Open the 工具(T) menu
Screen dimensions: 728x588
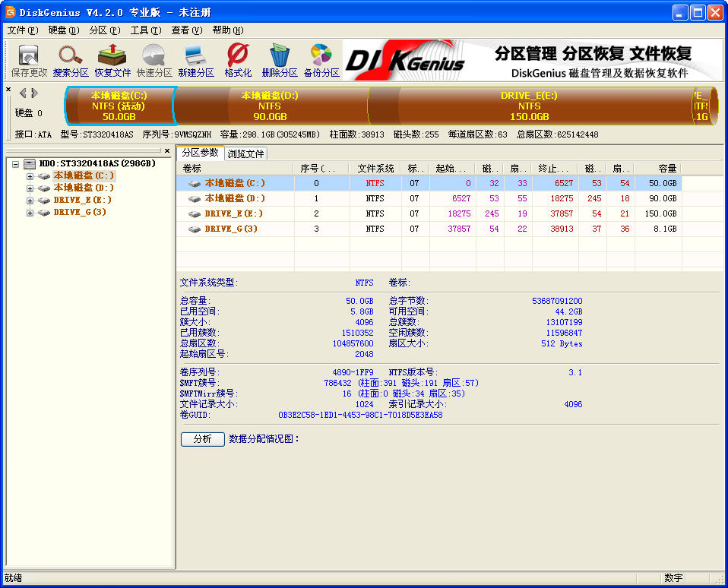pos(145,30)
